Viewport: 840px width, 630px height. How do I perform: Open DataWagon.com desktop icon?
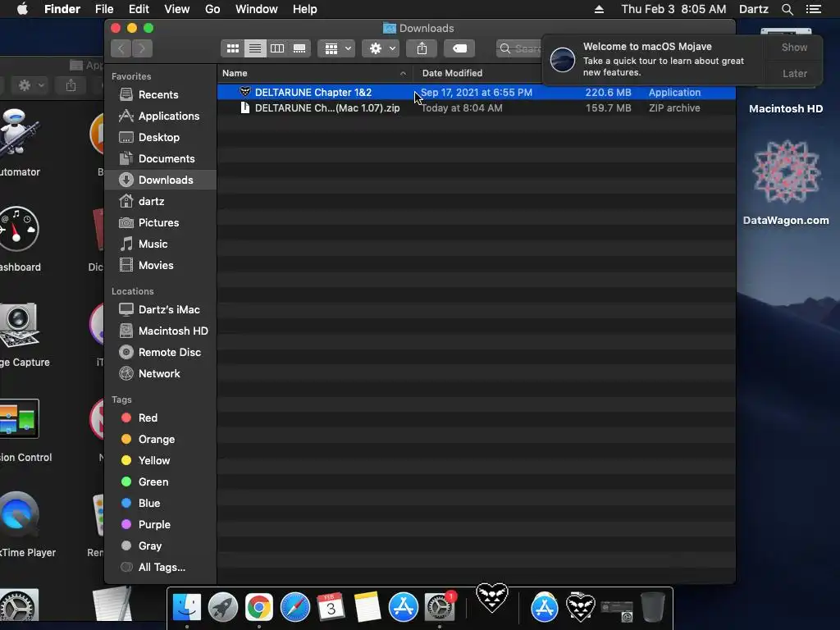tap(786, 182)
